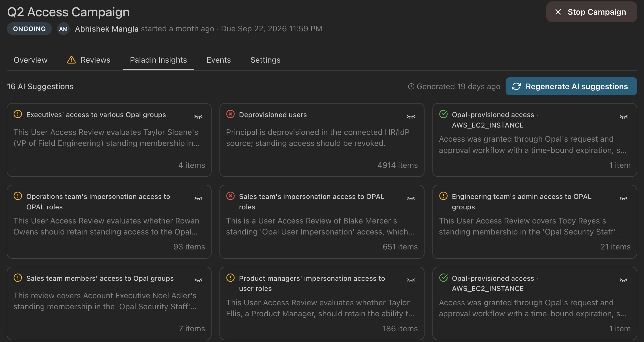Click green check icon on bottom Opal-provisioned card
Screen dimensions: 644x342
click(443, 278)
